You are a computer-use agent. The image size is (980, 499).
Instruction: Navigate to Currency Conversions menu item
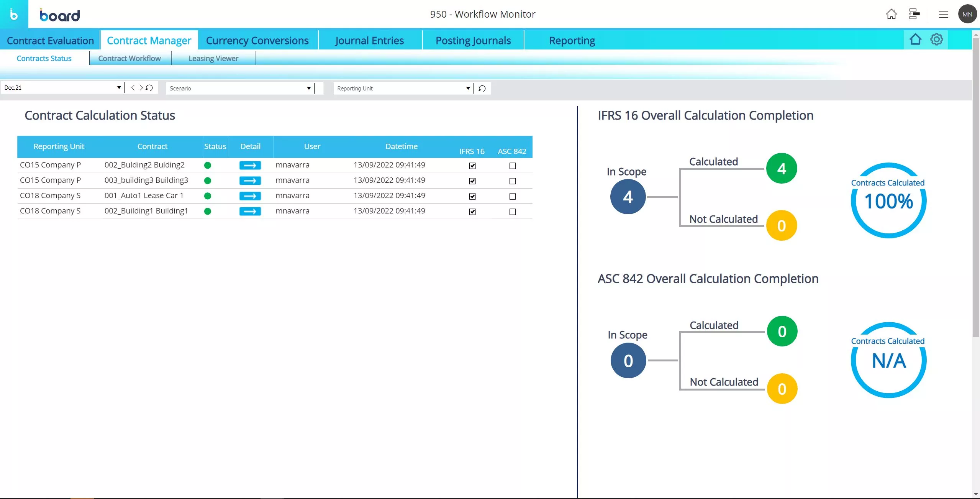(x=257, y=40)
